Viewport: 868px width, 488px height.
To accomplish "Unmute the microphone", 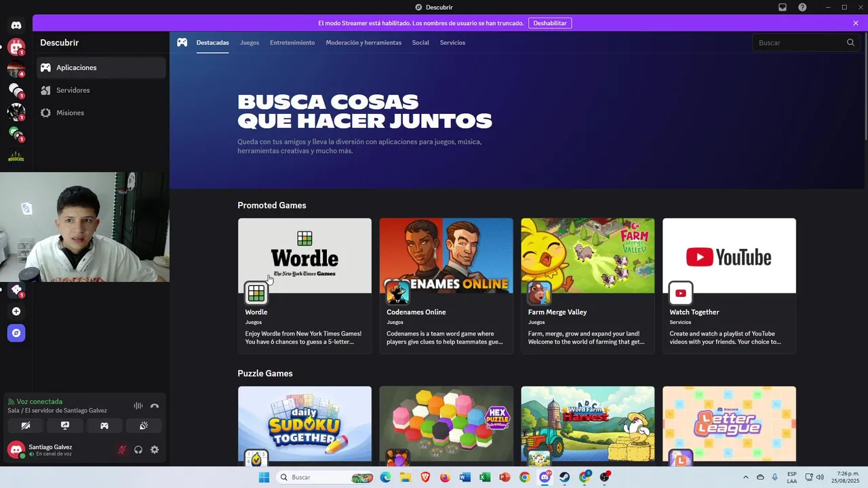I will coord(122,450).
